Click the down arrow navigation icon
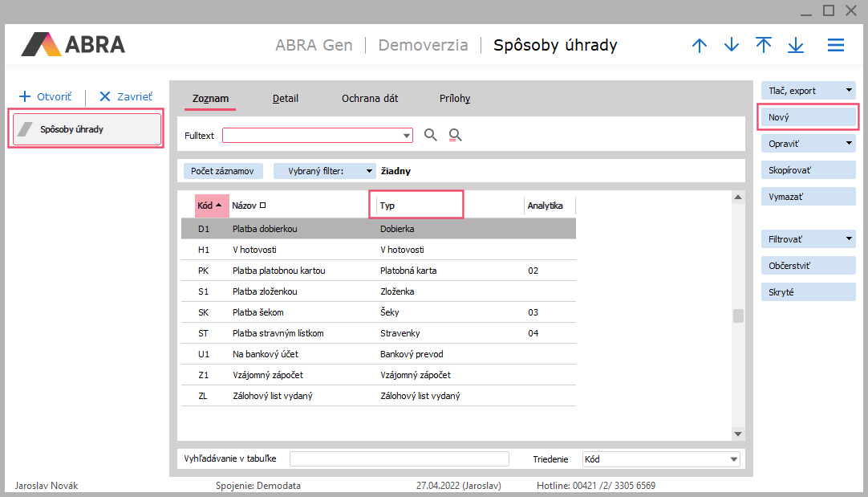The image size is (868, 497). [732, 46]
